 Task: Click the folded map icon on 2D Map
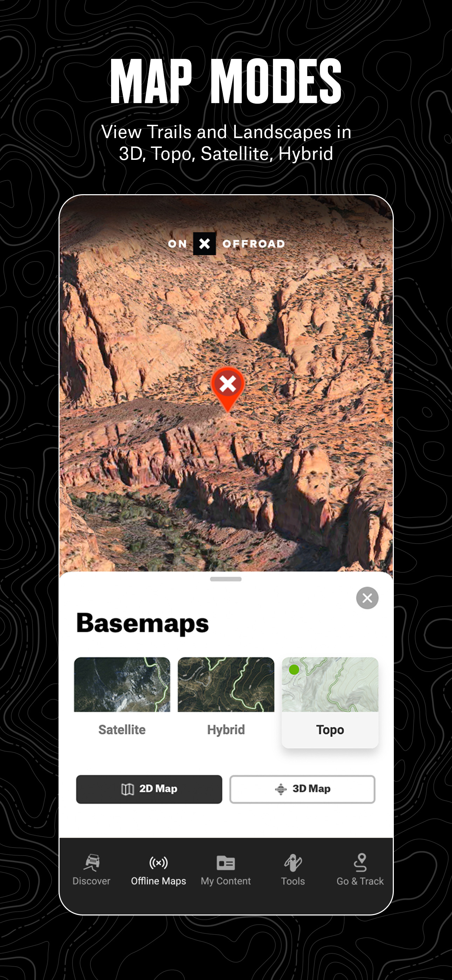[128, 789]
